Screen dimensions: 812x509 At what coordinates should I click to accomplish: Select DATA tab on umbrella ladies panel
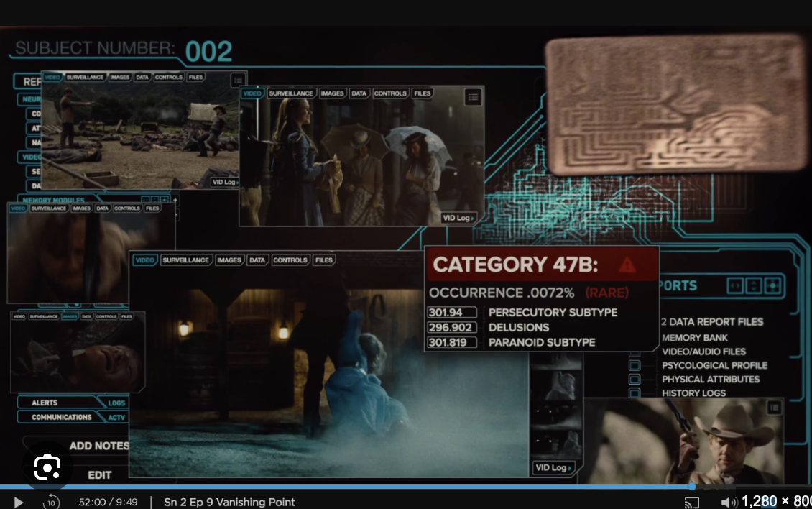[359, 93]
